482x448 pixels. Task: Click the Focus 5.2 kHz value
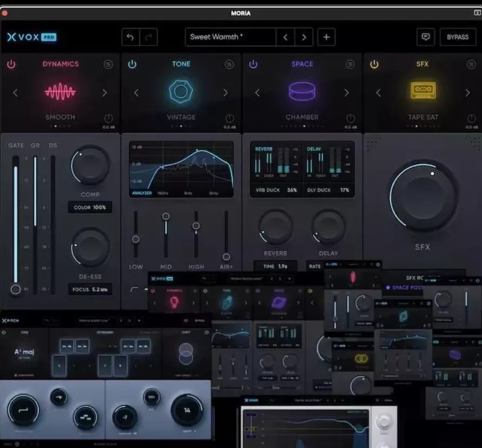point(90,289)
